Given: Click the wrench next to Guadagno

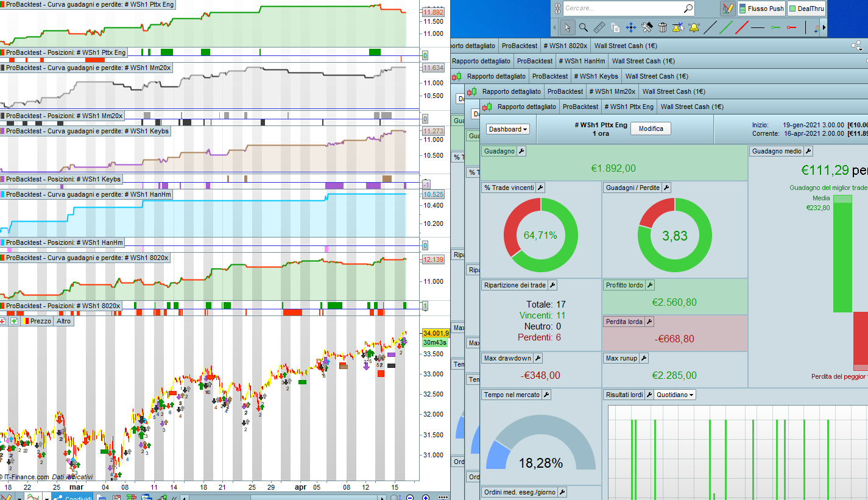Looking at the screenshot, I should (x=521, y=151).
